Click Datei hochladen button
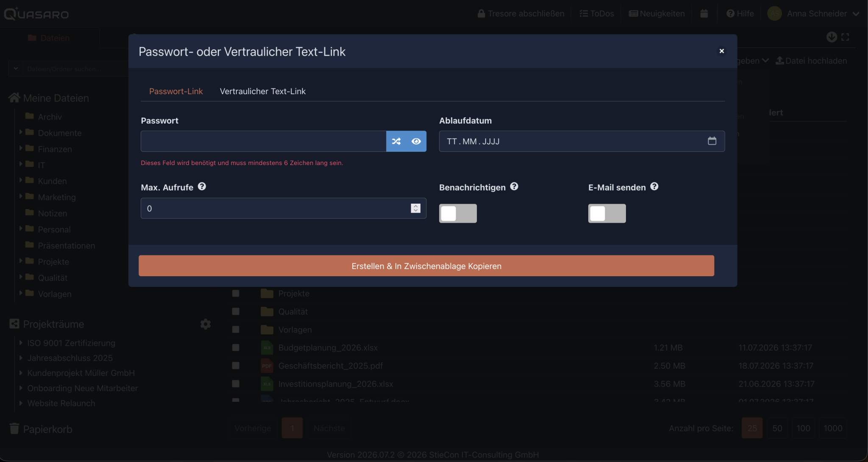The width and height of the screenshot is (868, 462). 811,61
